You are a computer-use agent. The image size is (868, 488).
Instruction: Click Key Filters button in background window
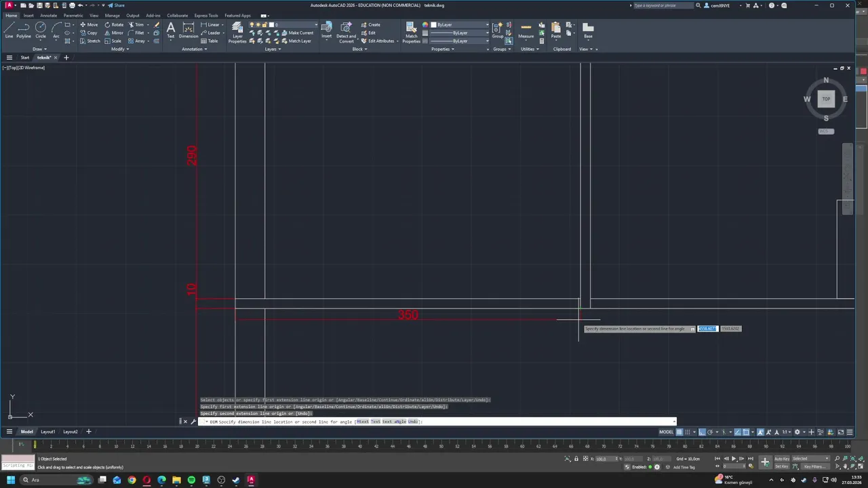point(814,466)
